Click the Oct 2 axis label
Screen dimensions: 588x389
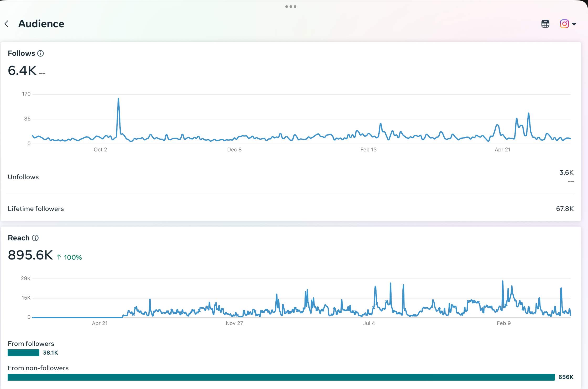tap(100, 150)
